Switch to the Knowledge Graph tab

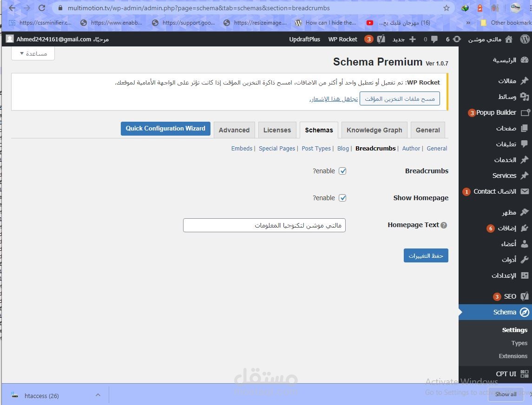[x=374, y=130]
